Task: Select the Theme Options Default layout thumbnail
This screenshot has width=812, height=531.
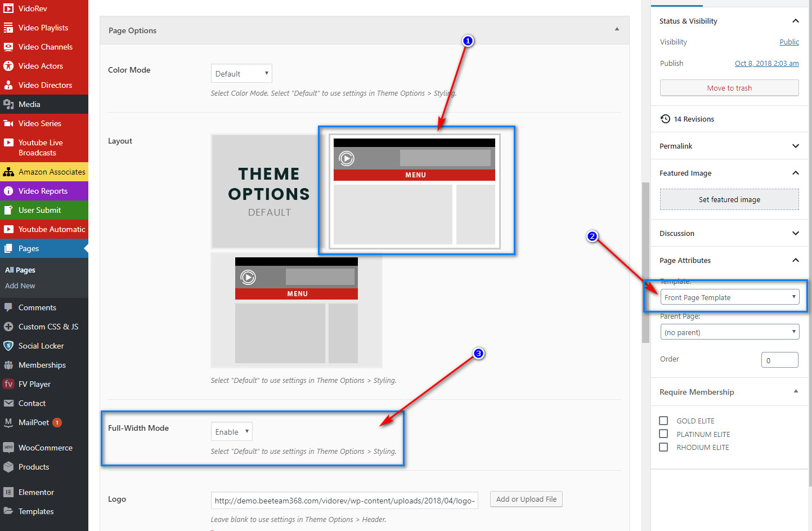Action: [x=268, y=191]
